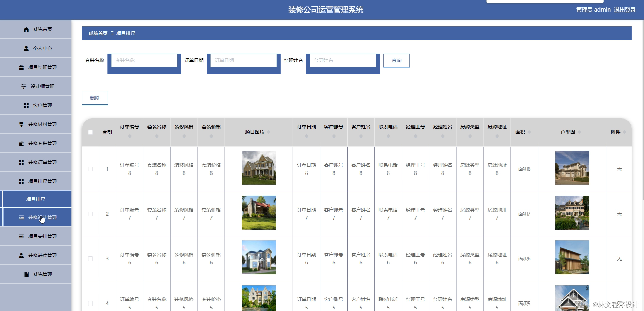Click the 退出登录 logout link
This screenshot has height=311, width=644.
coord(625,10)
